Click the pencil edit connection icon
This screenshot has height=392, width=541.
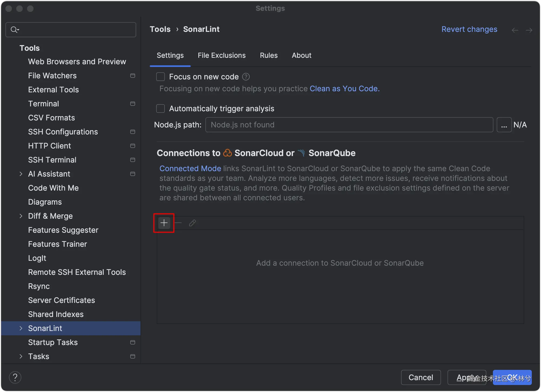pos(192,223)
